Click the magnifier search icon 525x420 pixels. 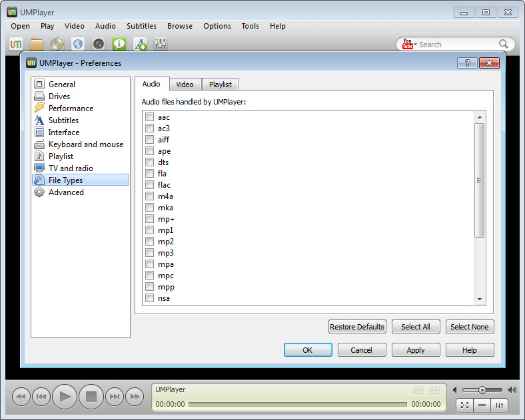[x=503, y=44]
